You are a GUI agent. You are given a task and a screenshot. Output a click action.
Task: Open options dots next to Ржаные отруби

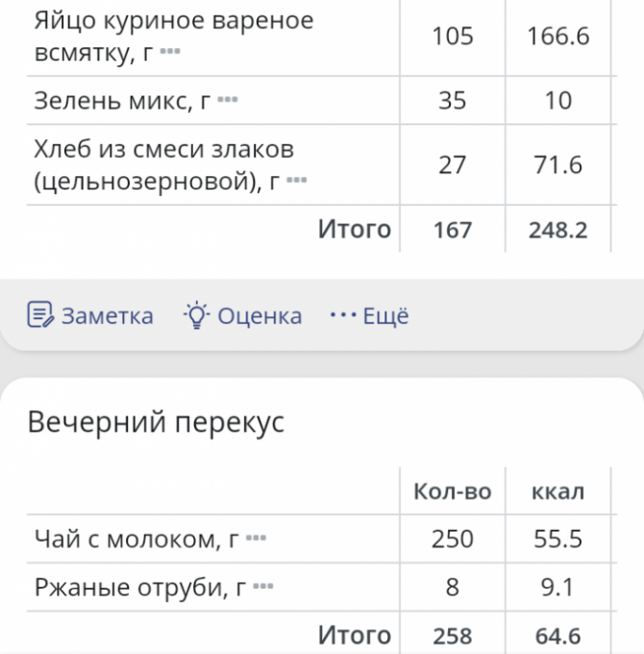263,587
